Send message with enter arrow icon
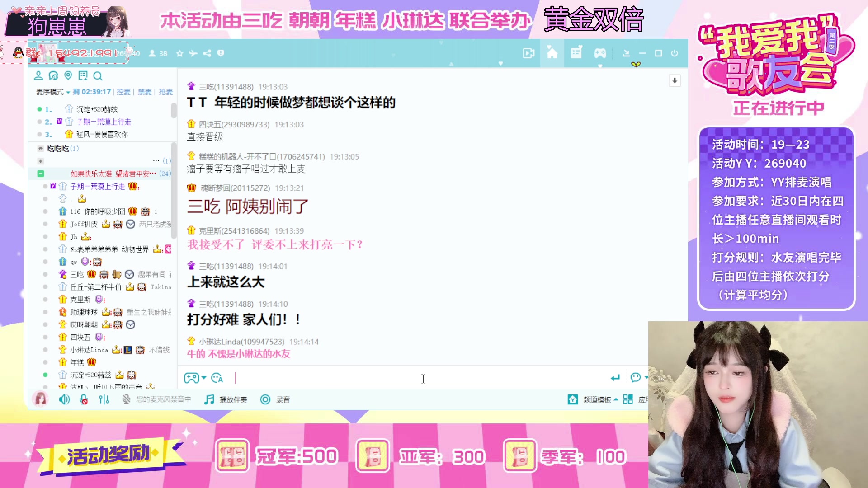868x488 pixels. [615, 378]
